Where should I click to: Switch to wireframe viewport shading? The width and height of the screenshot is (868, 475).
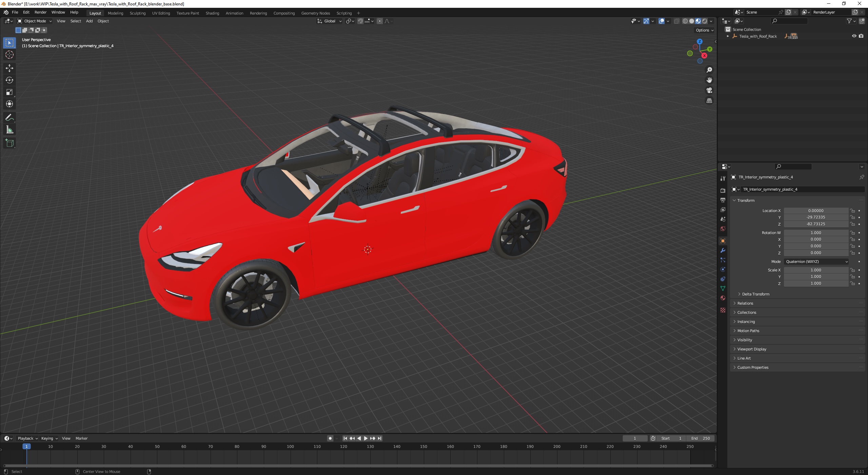point(685,21)
